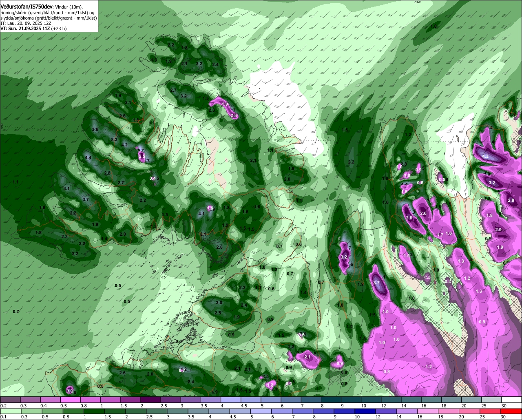Click the 2.9 value in the purple area
Image resolution: width=522 pixels, height=420 pixels.
[x=498, y=230]
